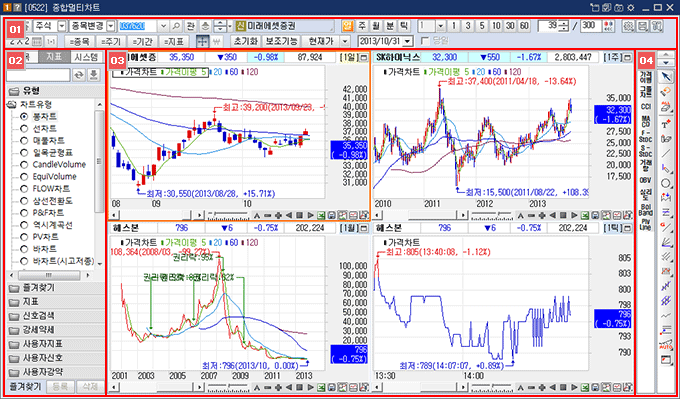Image resolution: width=680 pixels, height=399 pixels.
Task: Select the circle shape drawing tool
Action: point(665,183)
